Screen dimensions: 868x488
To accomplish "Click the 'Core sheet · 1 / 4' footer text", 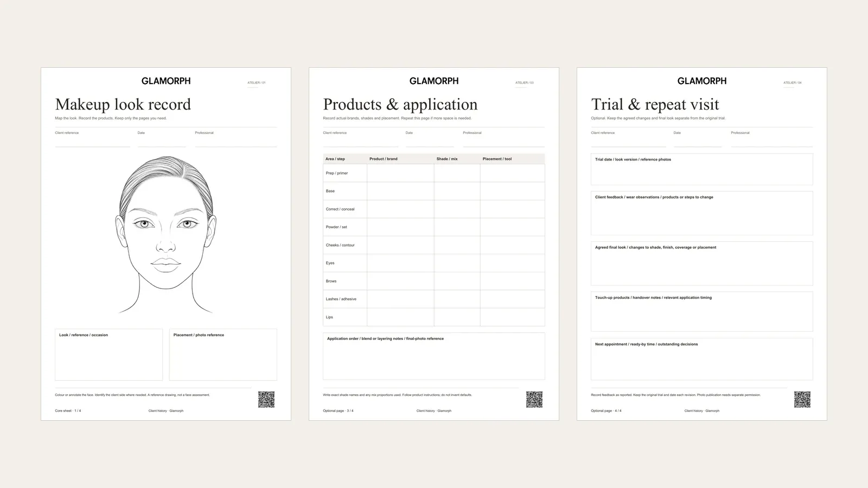I will click(x=68, y=411).
